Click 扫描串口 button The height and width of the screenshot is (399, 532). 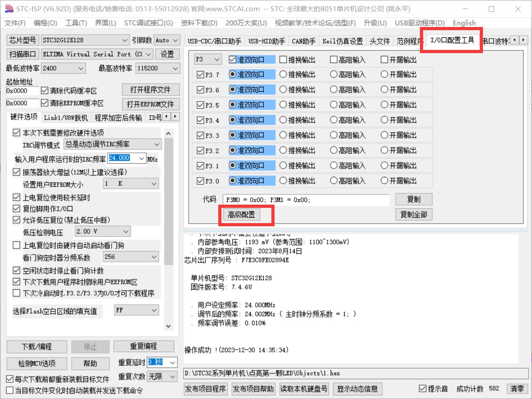[23, 54]
